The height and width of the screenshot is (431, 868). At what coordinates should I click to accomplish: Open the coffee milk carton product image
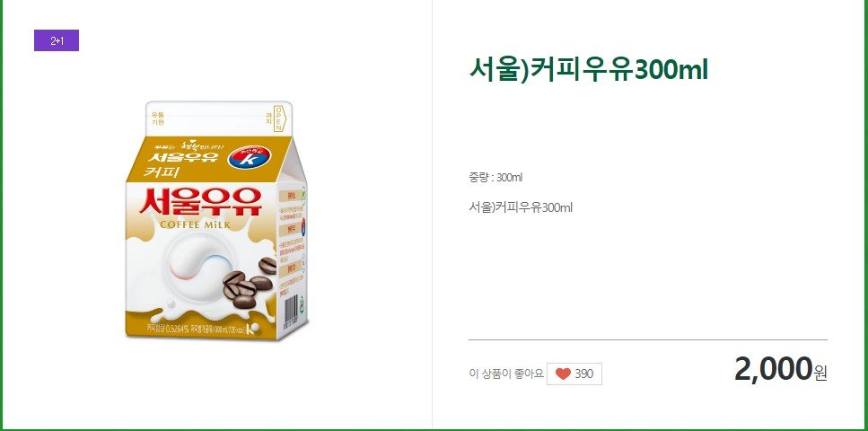tap(216, 221)
